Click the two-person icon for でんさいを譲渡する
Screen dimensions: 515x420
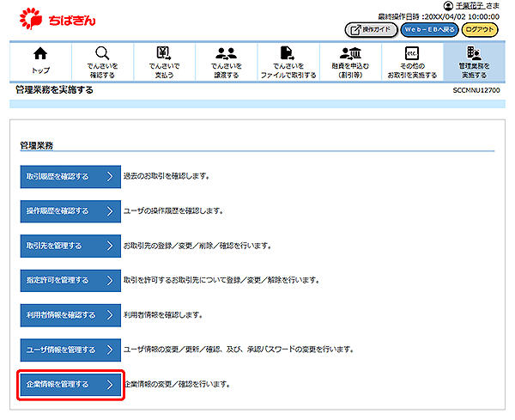pyautogui.click(x=226, y=53)
